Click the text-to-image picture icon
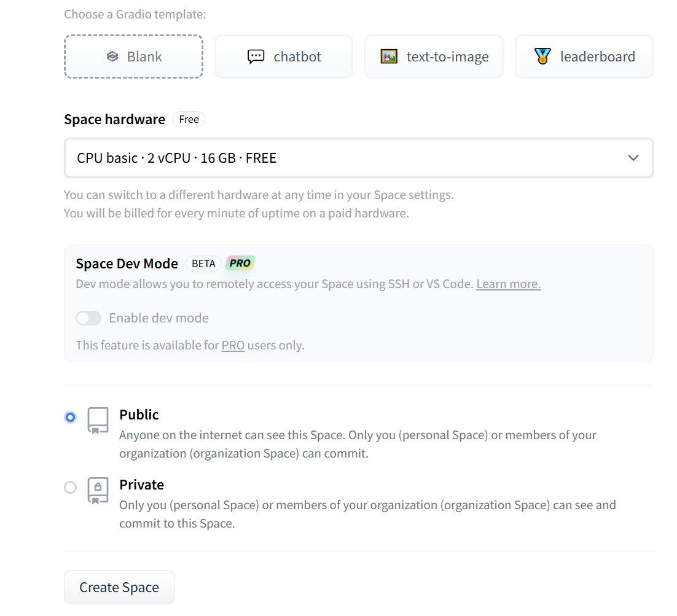Image resolution: width=677 pixels, height=616 pixels. 389,57
